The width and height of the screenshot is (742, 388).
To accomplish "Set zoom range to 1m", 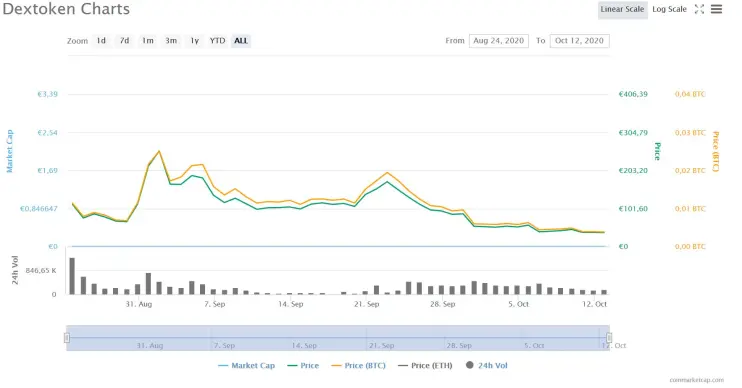I will point(148,41).
